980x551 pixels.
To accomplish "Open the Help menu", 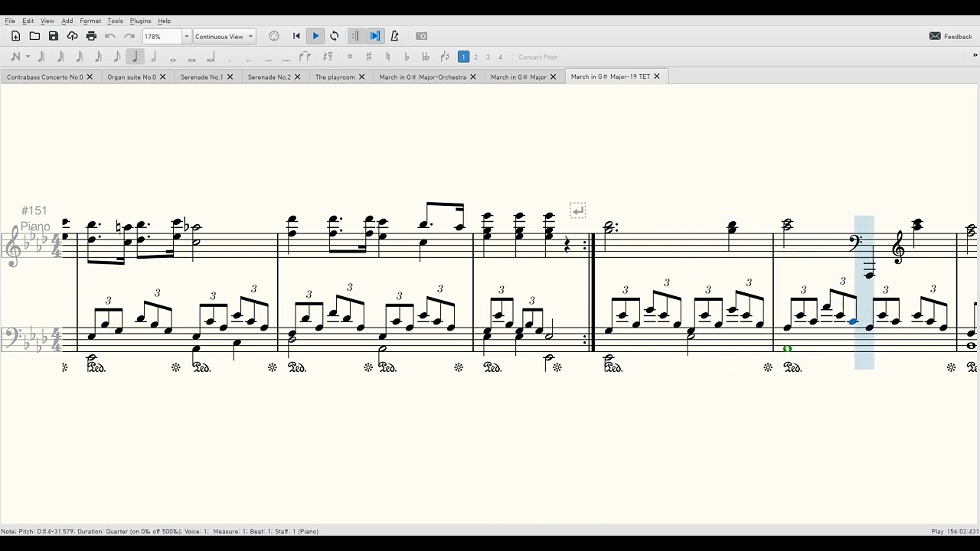I will 164,21.
